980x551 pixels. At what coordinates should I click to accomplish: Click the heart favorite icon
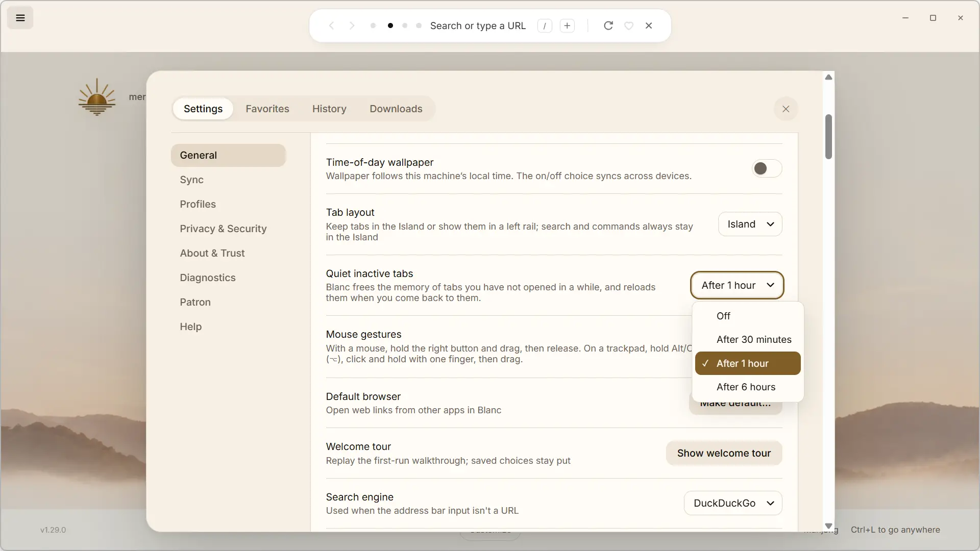coord(629,26)
